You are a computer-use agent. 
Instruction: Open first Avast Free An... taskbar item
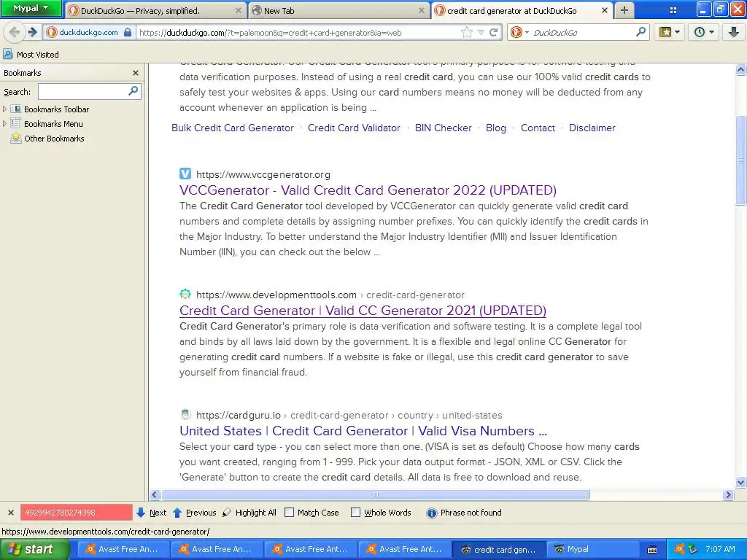(122, 549)
